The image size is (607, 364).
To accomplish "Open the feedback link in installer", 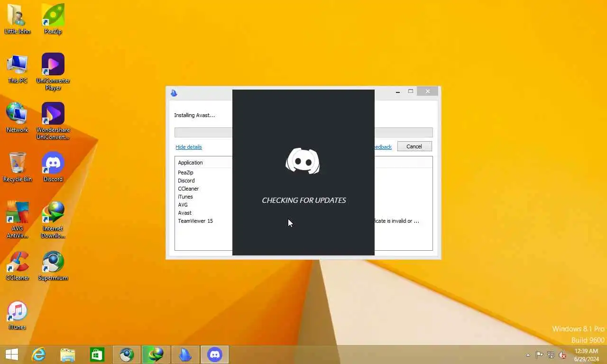I will tap(383, 147).
